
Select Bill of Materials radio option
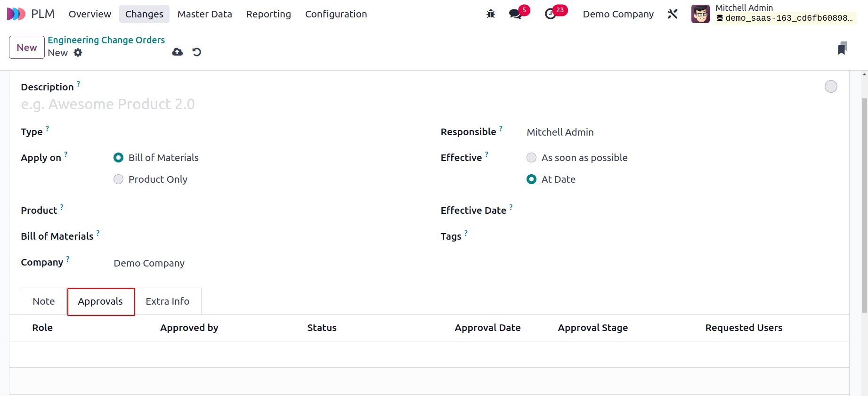click(119, 158)
